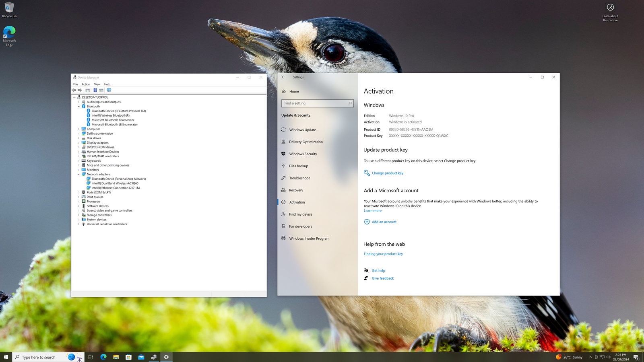Open Windows Security settings page

[303, 154]
